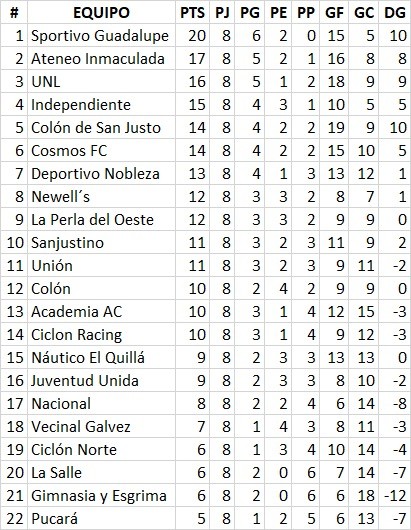Click the EQUIPO column header
This screenshot has height=530, width=411.
coord(101,13)
